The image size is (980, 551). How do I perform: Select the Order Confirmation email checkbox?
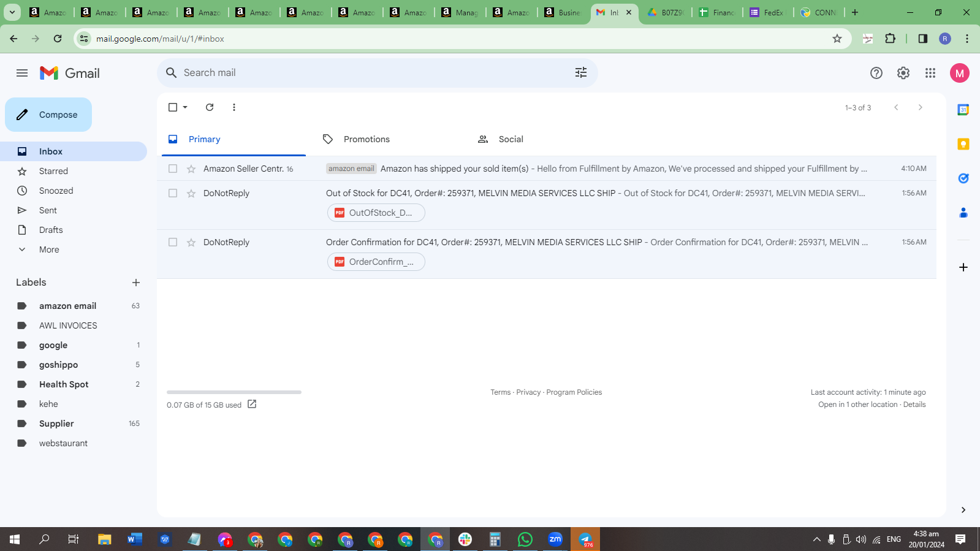coord(173,242)
